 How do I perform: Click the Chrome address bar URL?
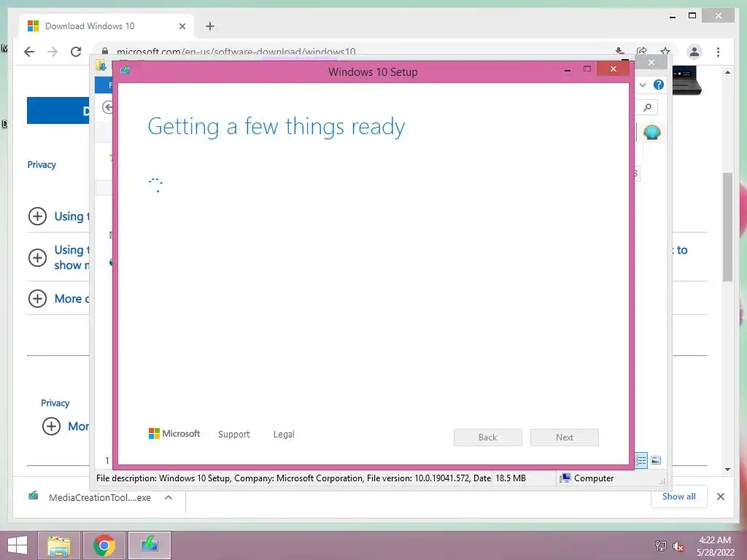236,51
